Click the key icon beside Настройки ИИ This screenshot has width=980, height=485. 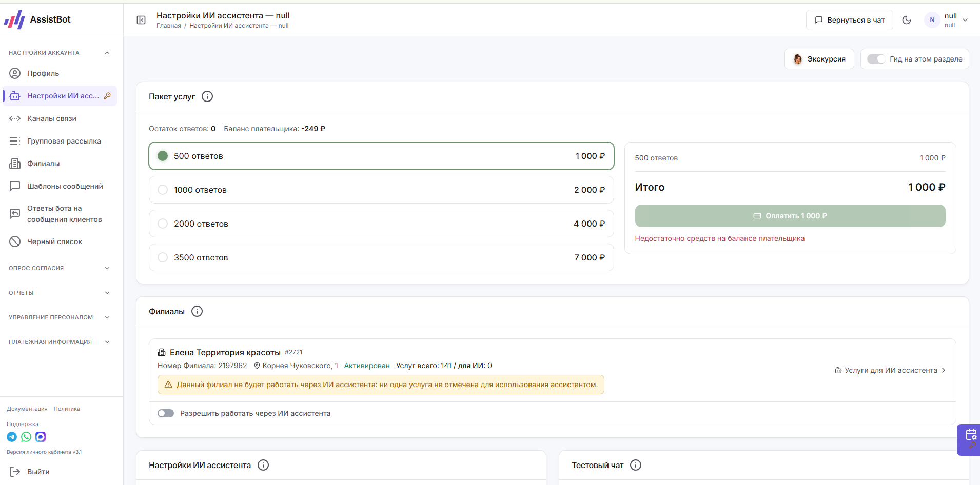(107, 96)
